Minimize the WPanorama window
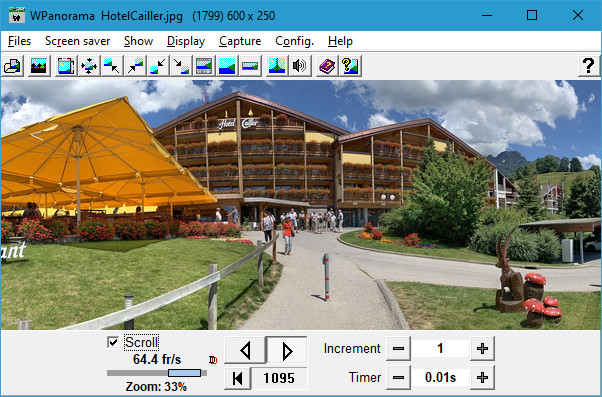Image resolution: width=602 pixels, height=397 pixels. (x=487, y=15)
